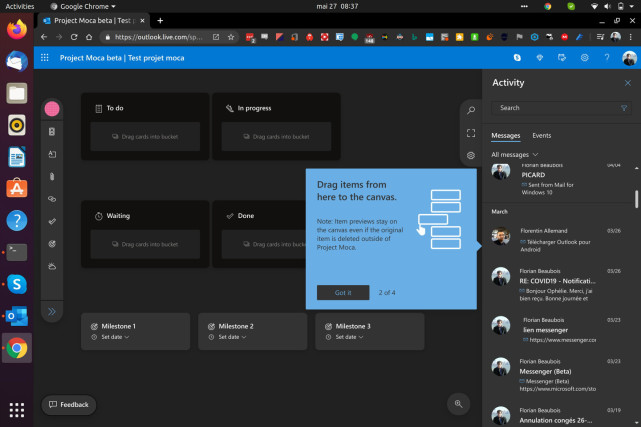
Task: Open the canvas layers settings icon
Action: 471,156
